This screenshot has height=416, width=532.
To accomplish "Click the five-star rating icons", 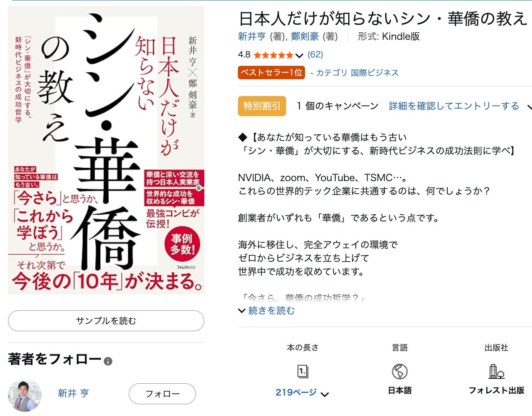I will pos(273,55).
